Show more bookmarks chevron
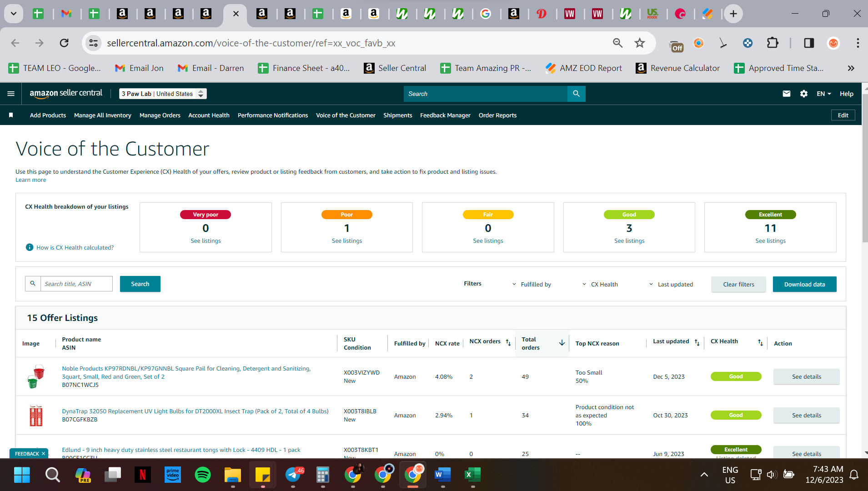868x491 pixels. [x=851, y=68]
